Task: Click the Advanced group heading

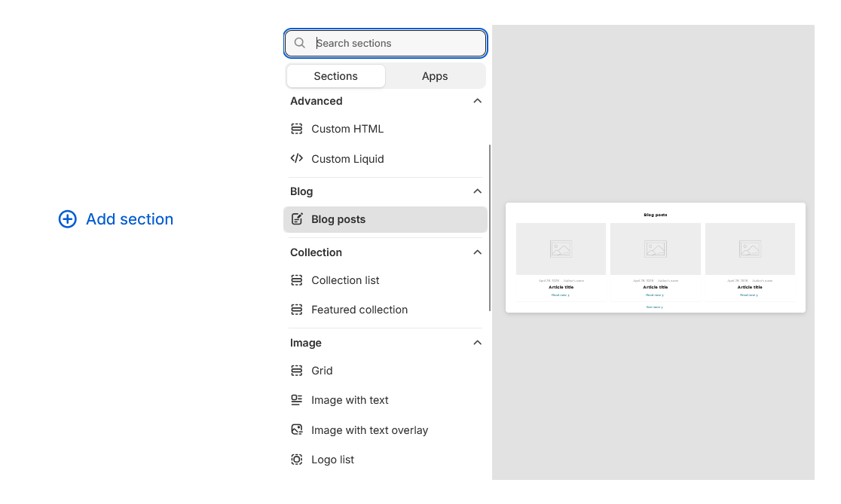Action: [x=317, y=101]
